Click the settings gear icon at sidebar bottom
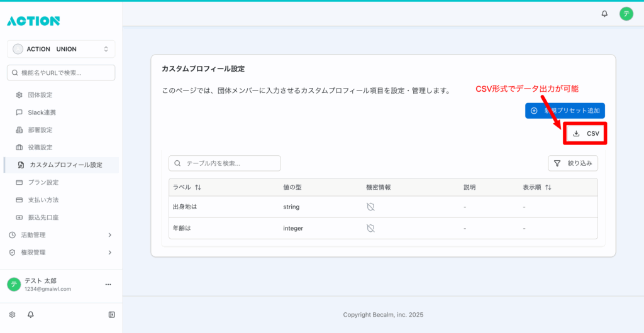The height and width of the screenshot is (333, 644). (12, 315)
